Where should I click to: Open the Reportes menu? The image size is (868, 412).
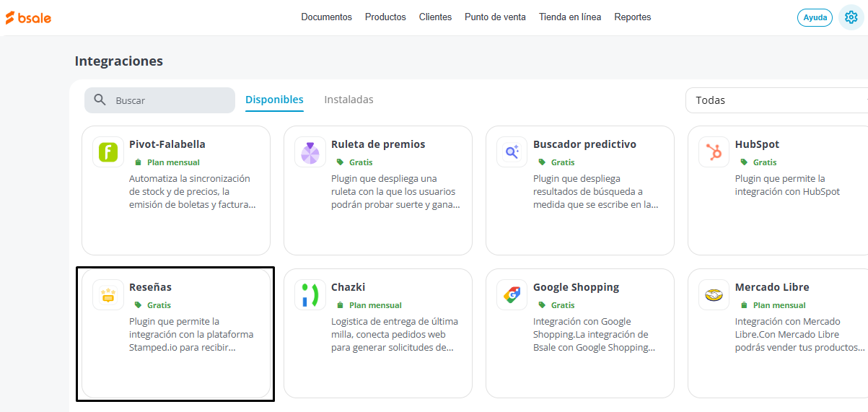pyautogui.click(x=633, y=17)
